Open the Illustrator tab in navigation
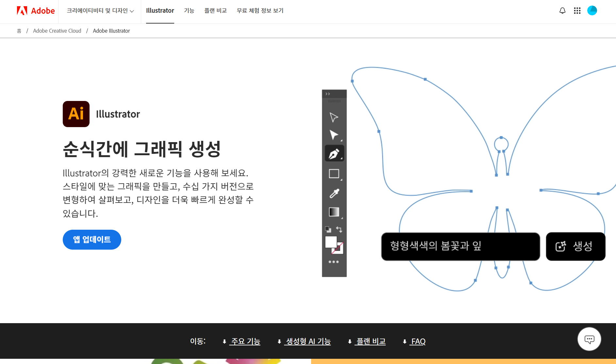The width and height of the screenshot is (616, 364). pyautogui.click(x=160, y=11)
